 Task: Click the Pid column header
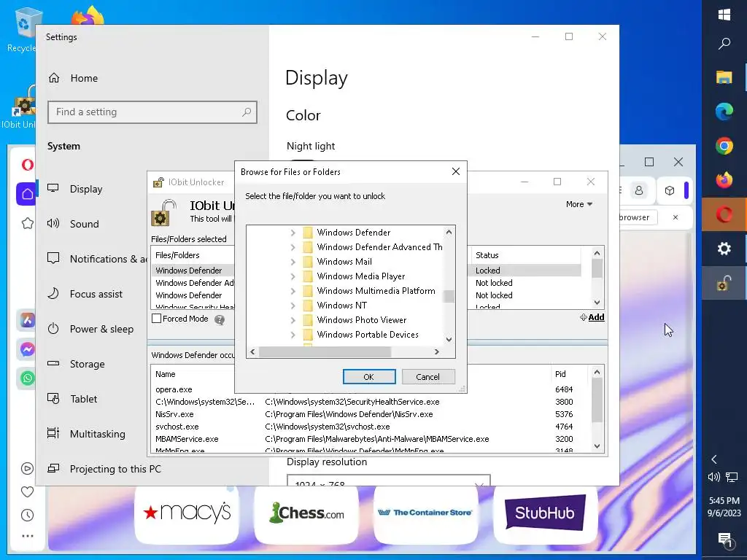(x=560, y=374)
